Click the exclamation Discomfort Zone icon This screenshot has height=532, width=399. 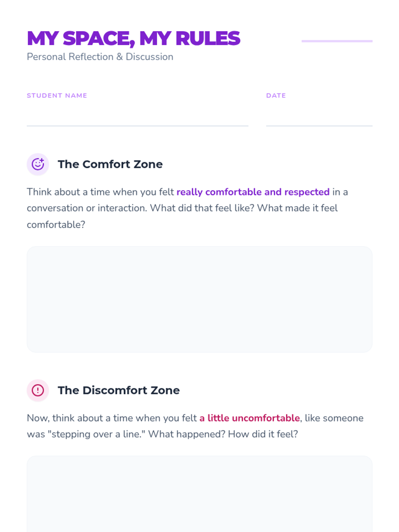click(38, 390)
